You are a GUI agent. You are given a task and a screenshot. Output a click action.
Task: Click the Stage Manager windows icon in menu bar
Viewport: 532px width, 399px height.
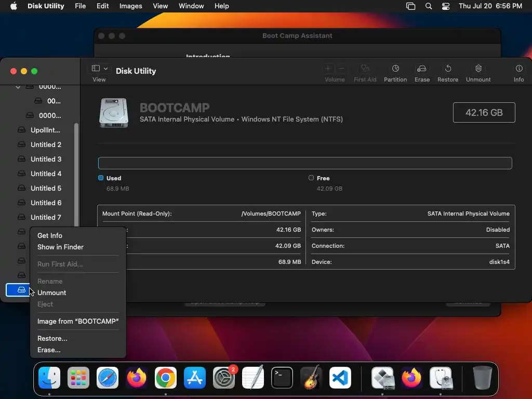tap(410, 6)
